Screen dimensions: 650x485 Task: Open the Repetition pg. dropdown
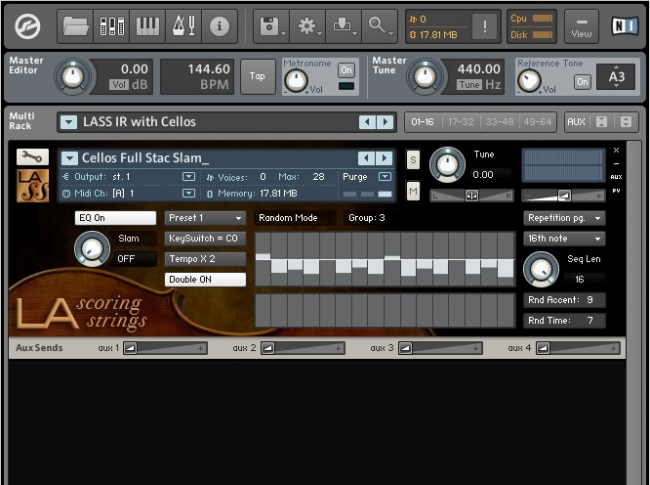[564, 218]
